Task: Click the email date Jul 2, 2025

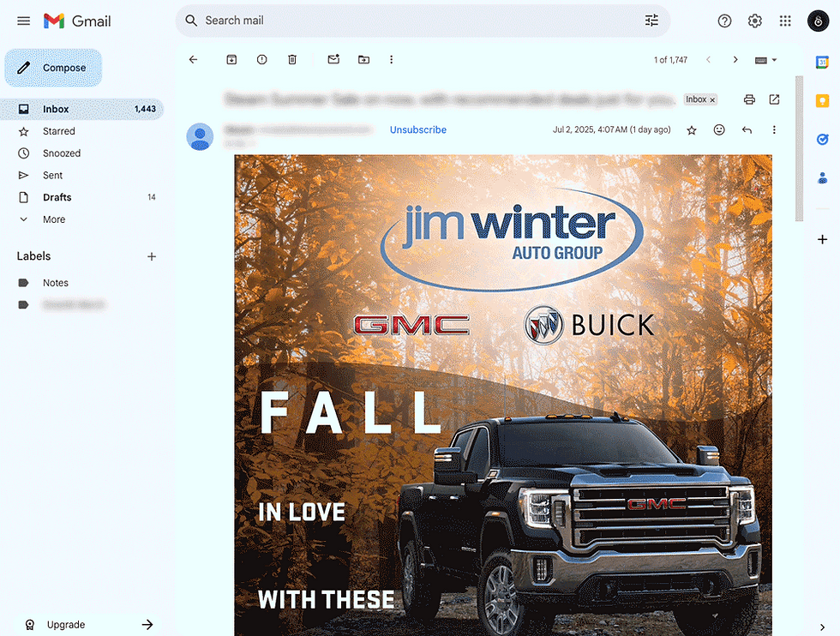Action: 611,129
